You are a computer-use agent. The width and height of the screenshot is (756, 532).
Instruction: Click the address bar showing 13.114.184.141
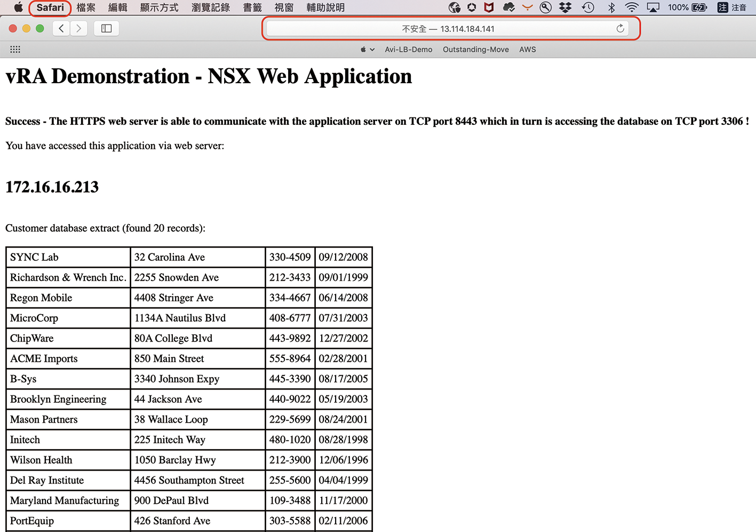(448, 29)
